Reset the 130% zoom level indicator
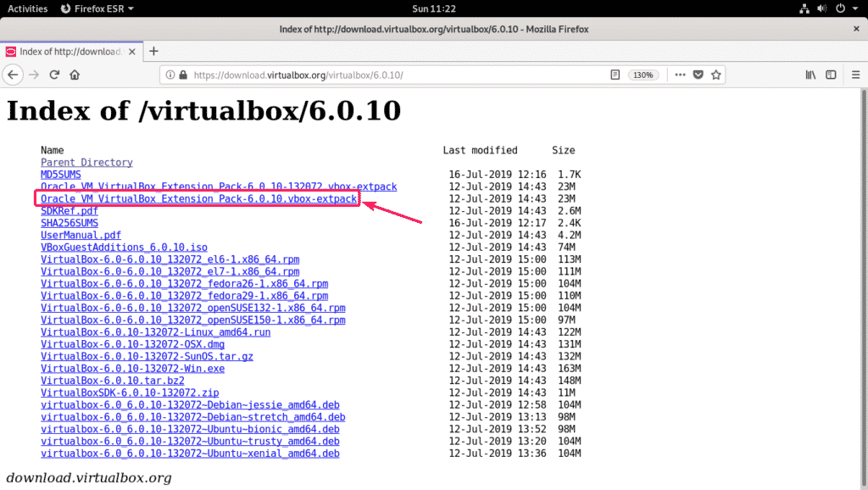Screen dimensions: 868x490 (643, 75)
